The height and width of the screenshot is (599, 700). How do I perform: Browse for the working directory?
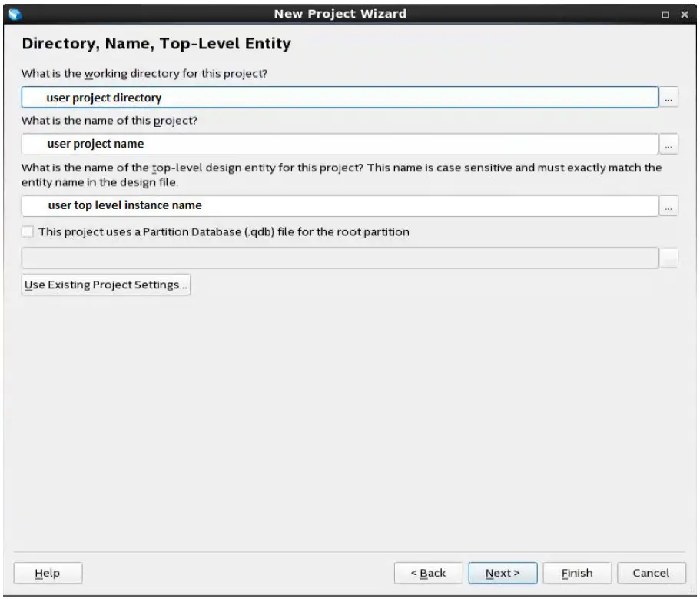pos(668,98)
